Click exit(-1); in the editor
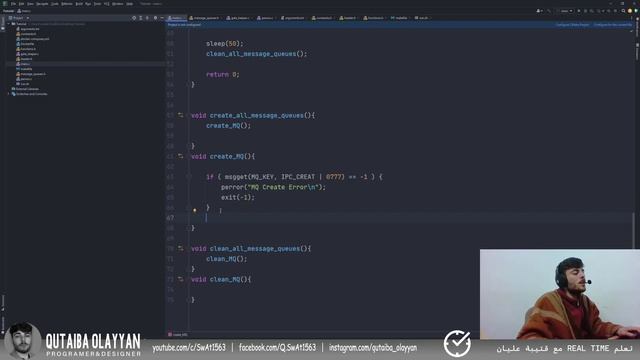Viewport: 640px width, 360px height. (x=238, y=198)
